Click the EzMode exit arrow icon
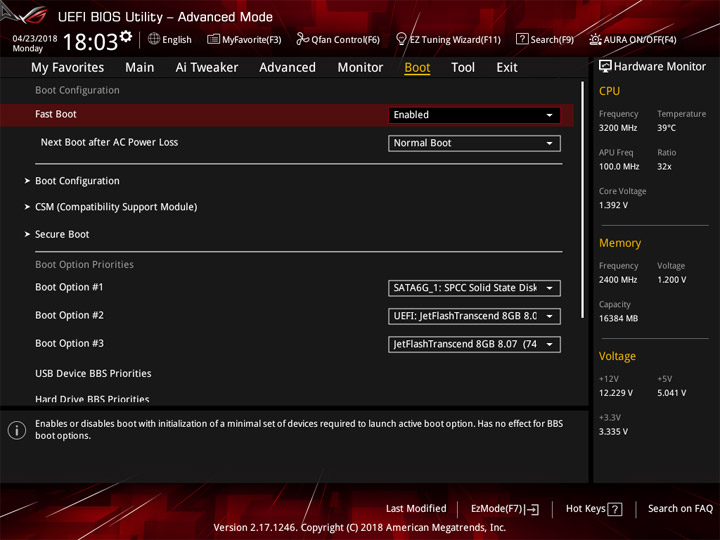Image resolution: width=720 pixels, height=540 pixels. [x=532, y=509]
